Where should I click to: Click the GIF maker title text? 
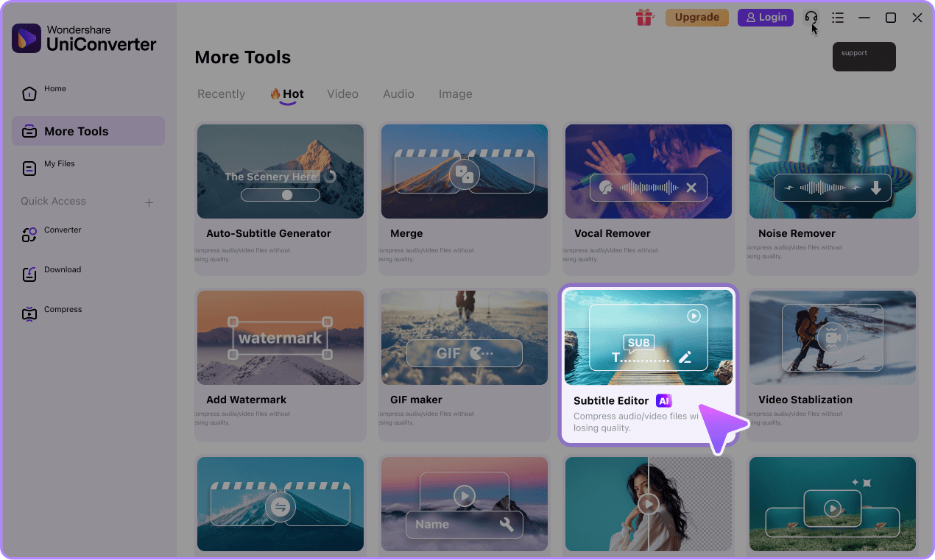click(417, 400)
